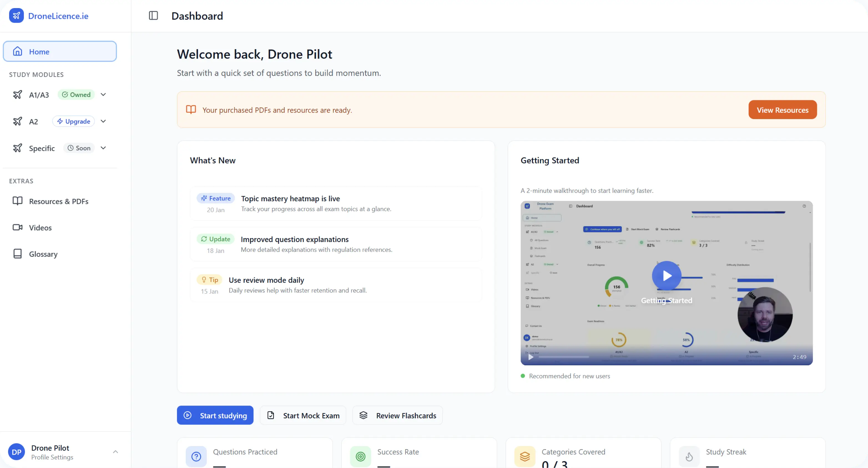The image size is (868, 468).
Task: Open the Glossary page
Action: coord(43,254)
